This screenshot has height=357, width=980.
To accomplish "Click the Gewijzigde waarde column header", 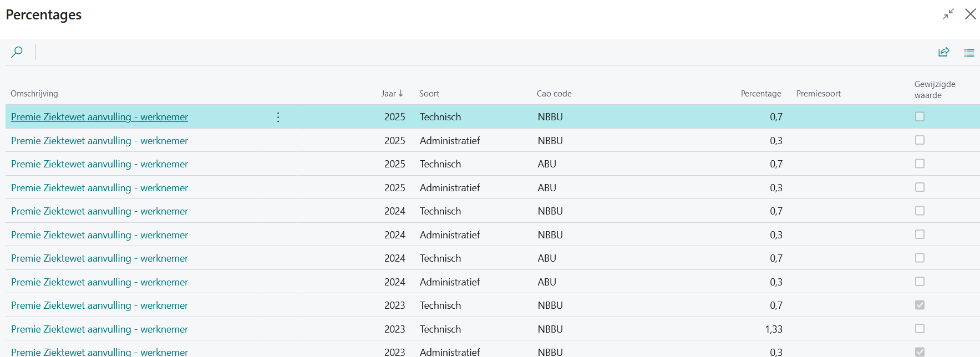I will pos(935,90).
